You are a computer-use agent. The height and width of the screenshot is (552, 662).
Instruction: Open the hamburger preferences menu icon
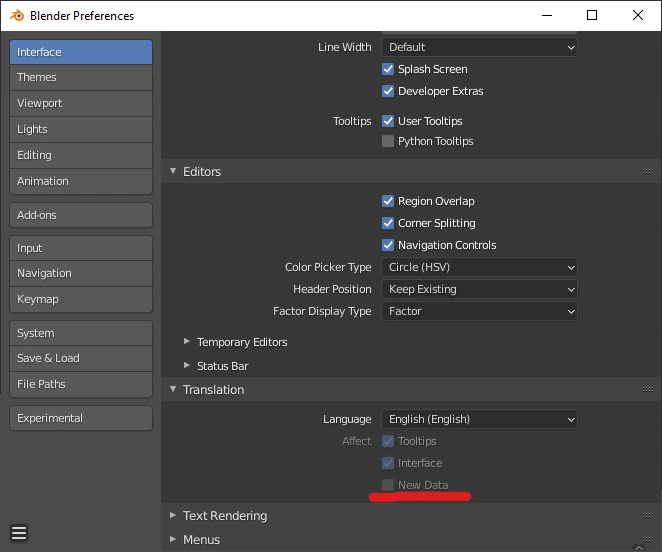click(x=19, y=533)
